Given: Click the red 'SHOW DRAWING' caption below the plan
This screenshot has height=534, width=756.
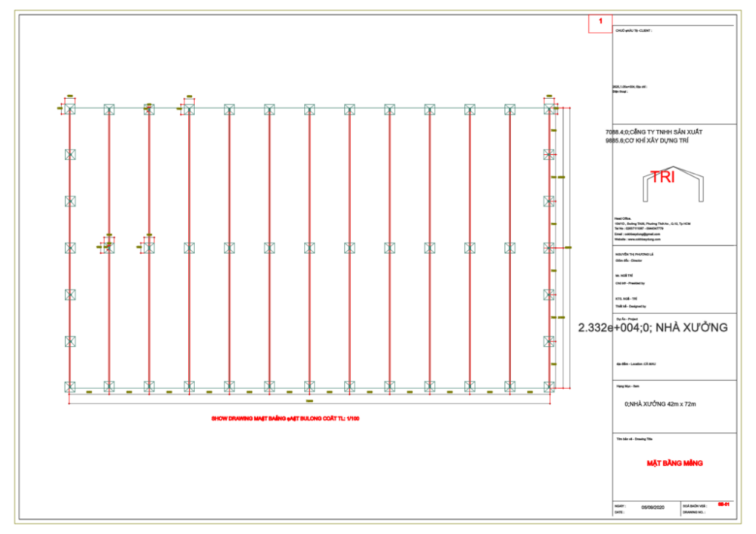Looking at the screenshot, I should (285, 418).
